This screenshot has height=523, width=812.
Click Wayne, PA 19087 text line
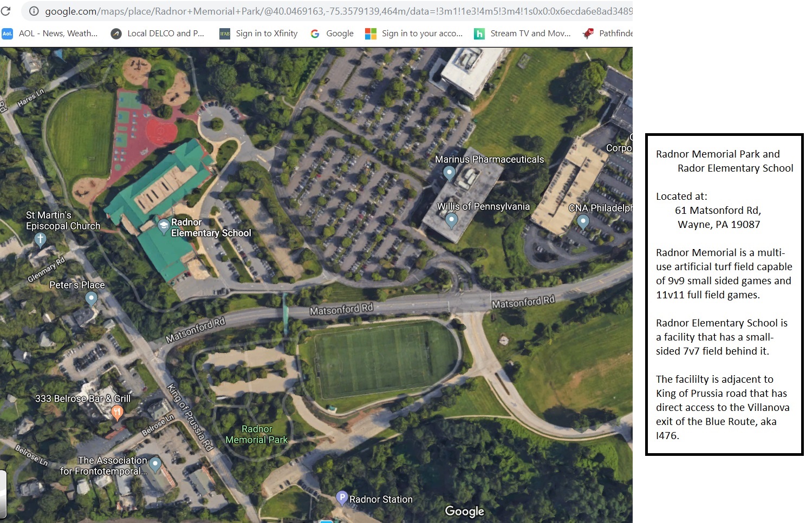coord(719,224)
